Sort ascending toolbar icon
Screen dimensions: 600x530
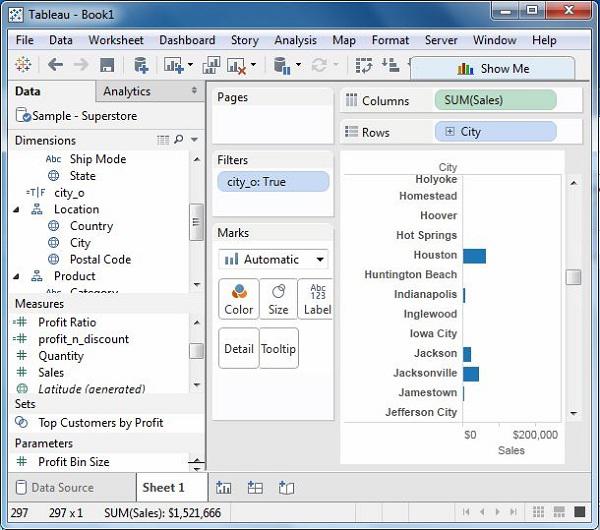390,65
